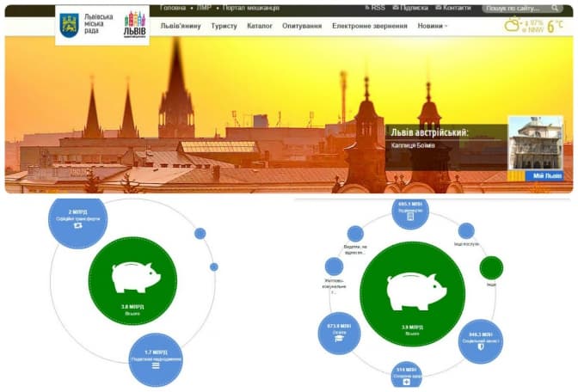This screenshot has height=392, width=578.
Task: Click the sun and cloud weather icon
Action: pyautogui.click(x=513, y=25)
